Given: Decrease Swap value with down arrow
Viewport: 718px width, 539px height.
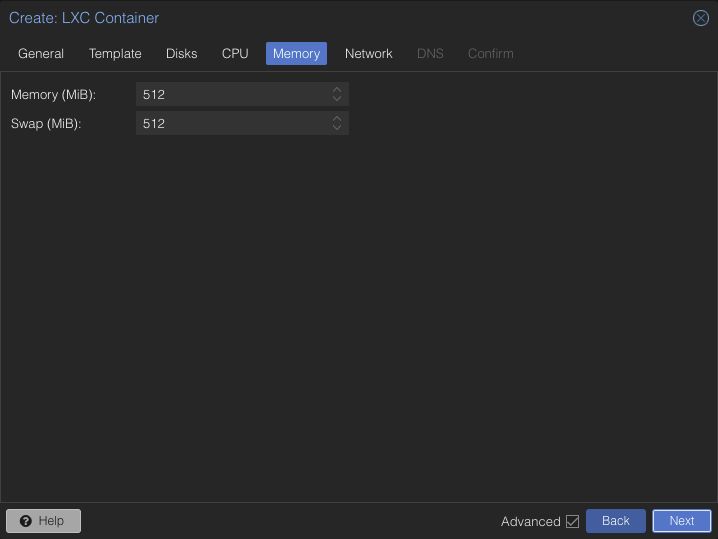Looking at the screenshot, I should click(337, 129).
